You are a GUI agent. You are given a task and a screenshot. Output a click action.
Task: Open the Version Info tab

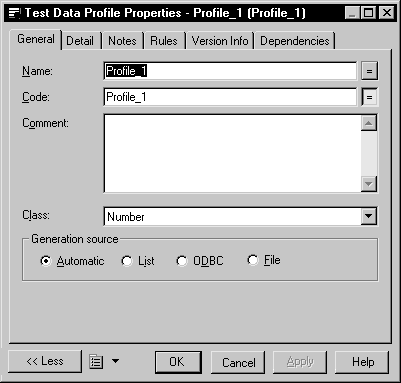click(220, 41)
